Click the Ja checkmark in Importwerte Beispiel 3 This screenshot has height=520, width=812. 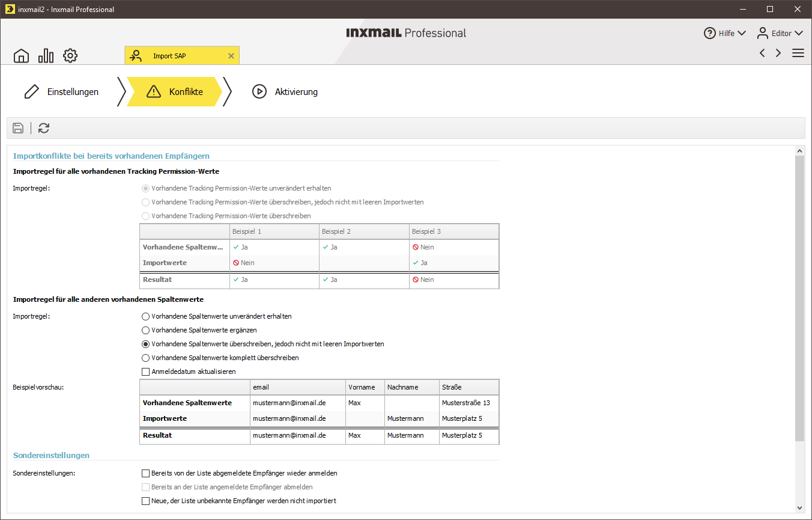pos(416,263)
